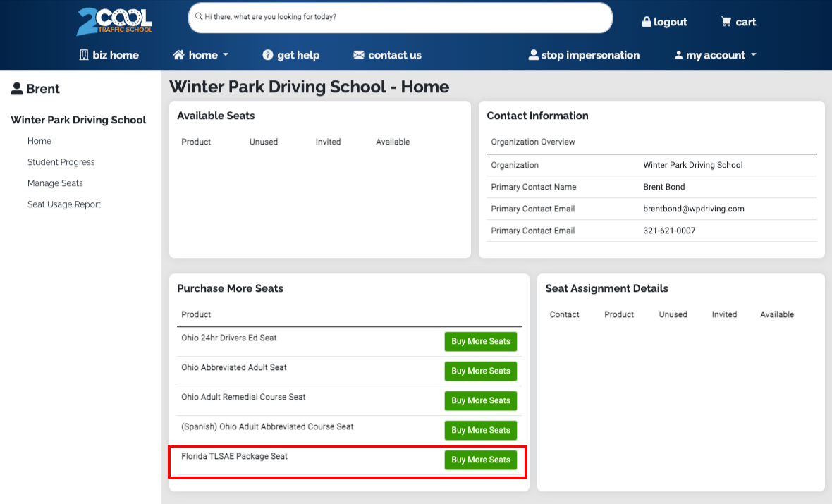Open the biz home menu item
This screenshot has width=832, height=504.
pos(109,55)
